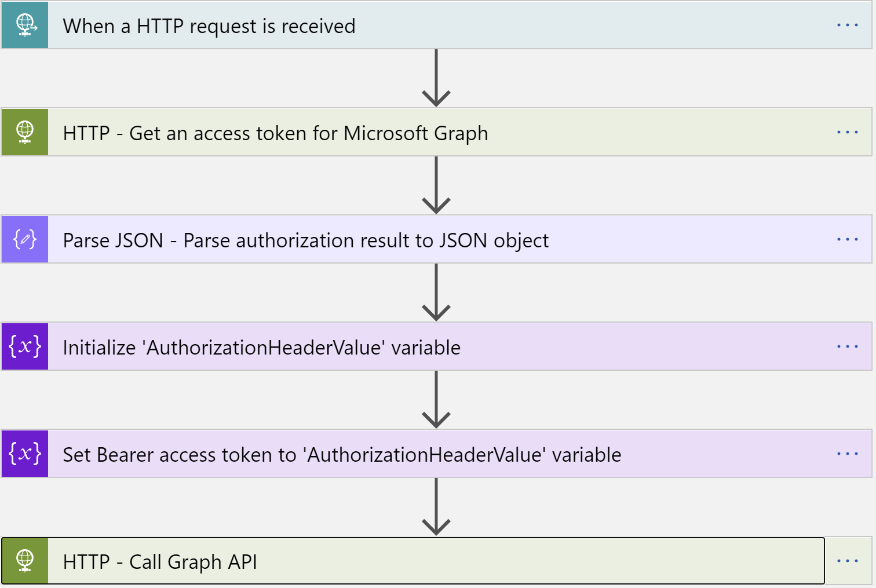Click the HTTP Call Graph API globe icon
This screenshot has height=588, width=876.
coord(25,561)
